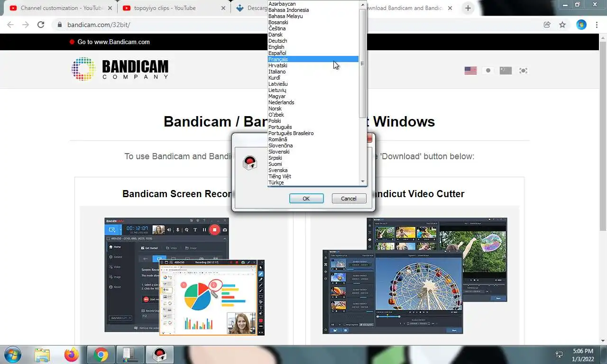Pick Slovenčina in the language list
The width and height of the screenshot is (607, 364).
[313, 146]
